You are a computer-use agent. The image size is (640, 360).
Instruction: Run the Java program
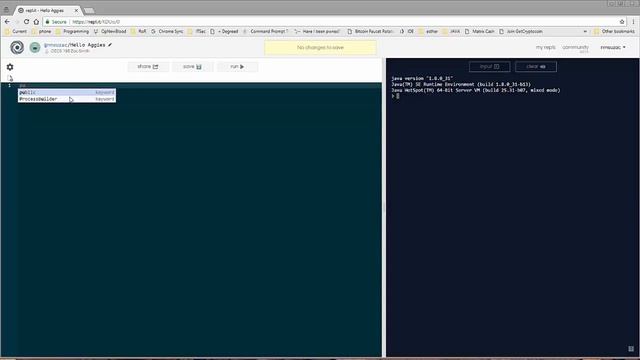click(x=237, y=67)
